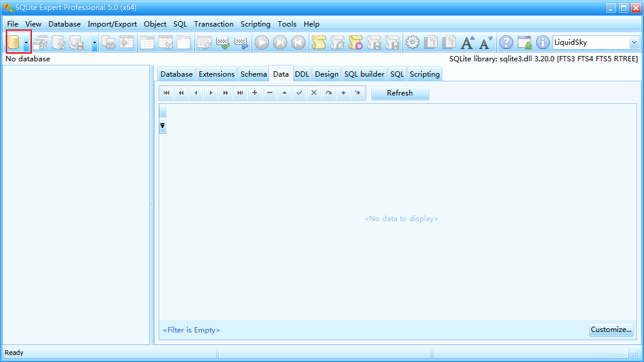This screenshot has height=362, width=644.
Task: Click the begin transaction blue arrow icon
Action: point(242,42)
